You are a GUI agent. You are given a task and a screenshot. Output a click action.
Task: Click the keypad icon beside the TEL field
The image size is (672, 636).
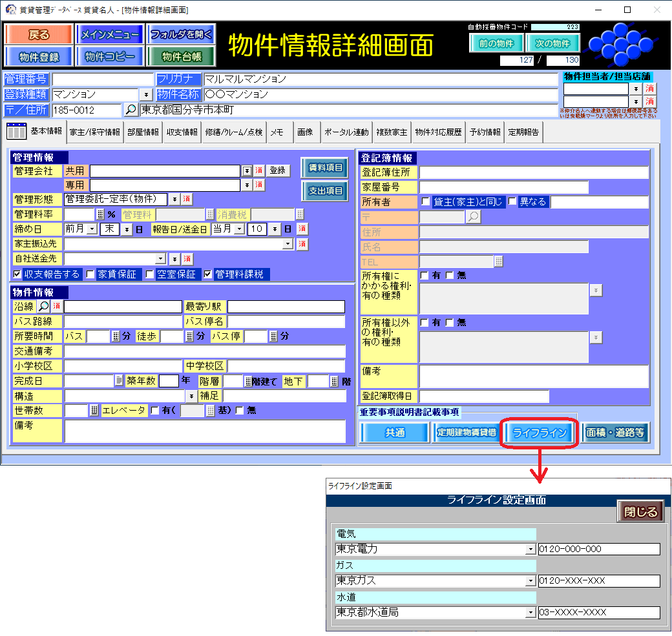point(499,262)
